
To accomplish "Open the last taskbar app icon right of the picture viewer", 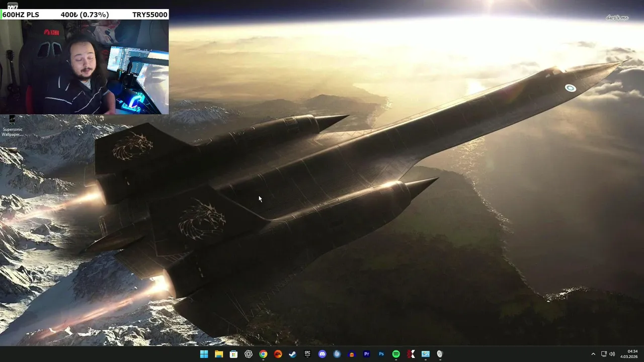I will point(440,354).
